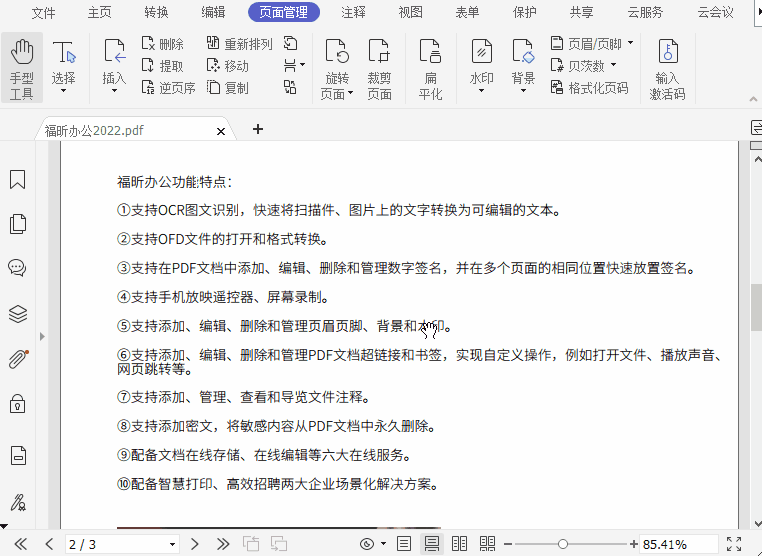Click the 移动 move pages icon
This screenshot has width=762, height=556.
point(213,65)
